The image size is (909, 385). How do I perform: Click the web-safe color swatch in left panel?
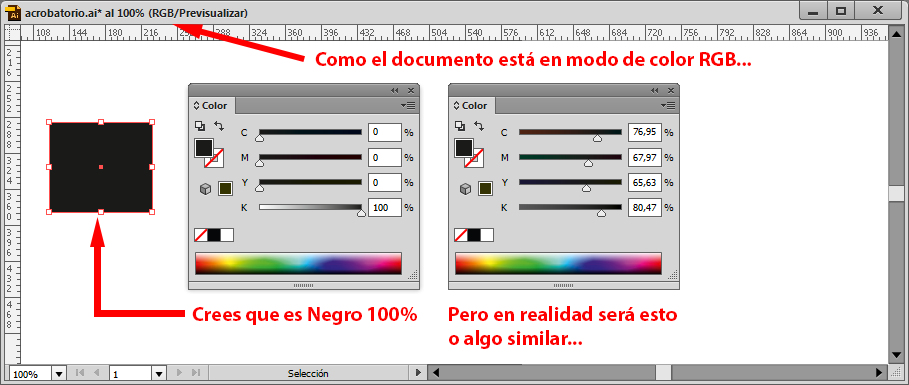[226, 188]
